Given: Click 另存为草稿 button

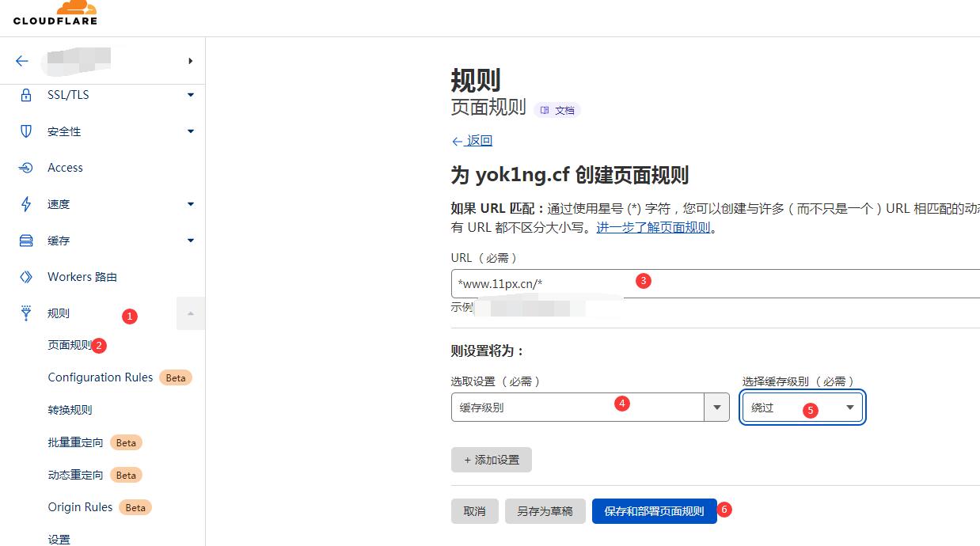Looking at the screenshot, I should (x=545, y=511).
